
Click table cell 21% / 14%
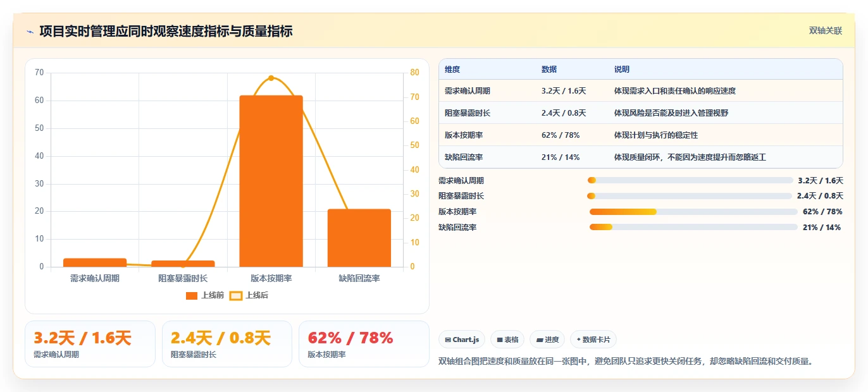tap(561, 157)
